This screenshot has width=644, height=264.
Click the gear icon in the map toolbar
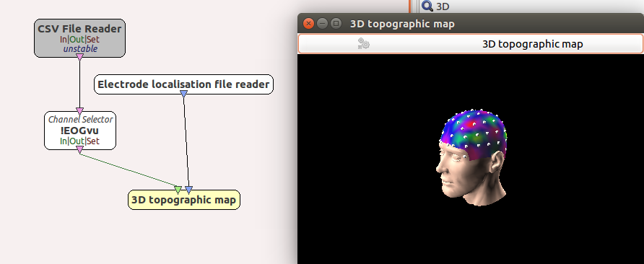pos(363,43)
